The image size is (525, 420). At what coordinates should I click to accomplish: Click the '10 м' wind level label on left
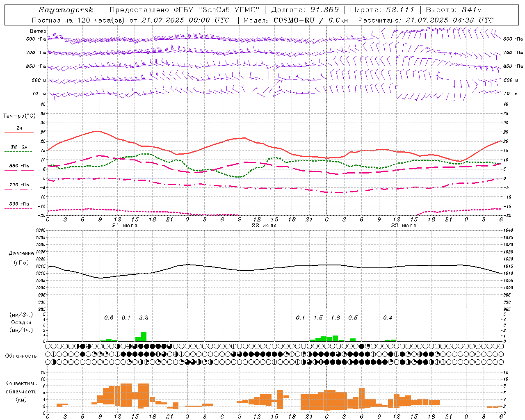[x=39, y=94]
